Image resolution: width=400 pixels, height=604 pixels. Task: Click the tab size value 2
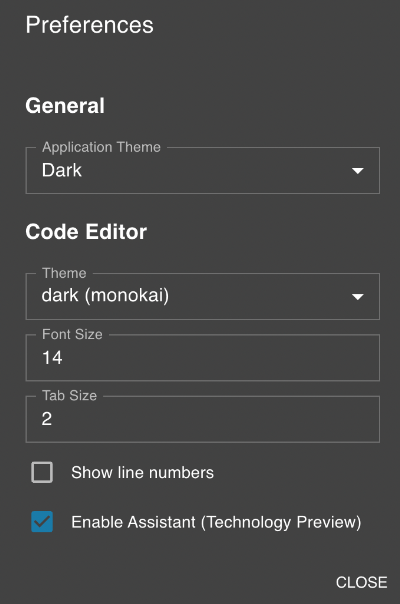[47, 419]
